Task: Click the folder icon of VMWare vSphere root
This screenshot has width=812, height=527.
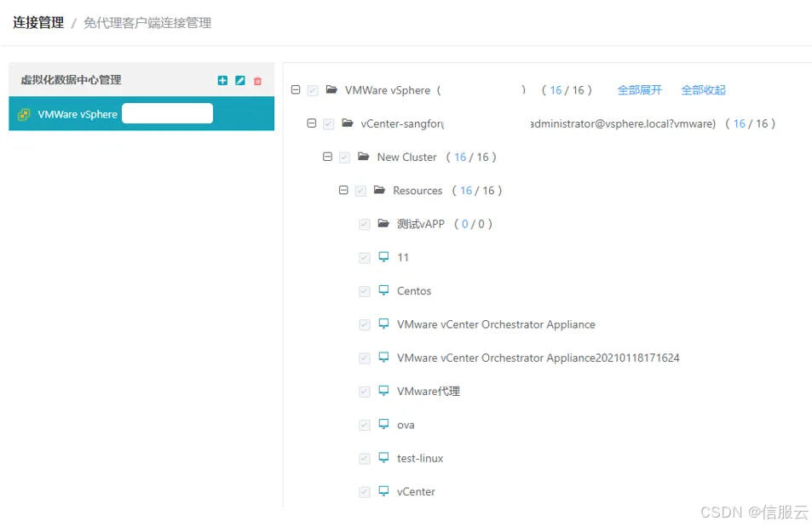Action: coord(331,89)
